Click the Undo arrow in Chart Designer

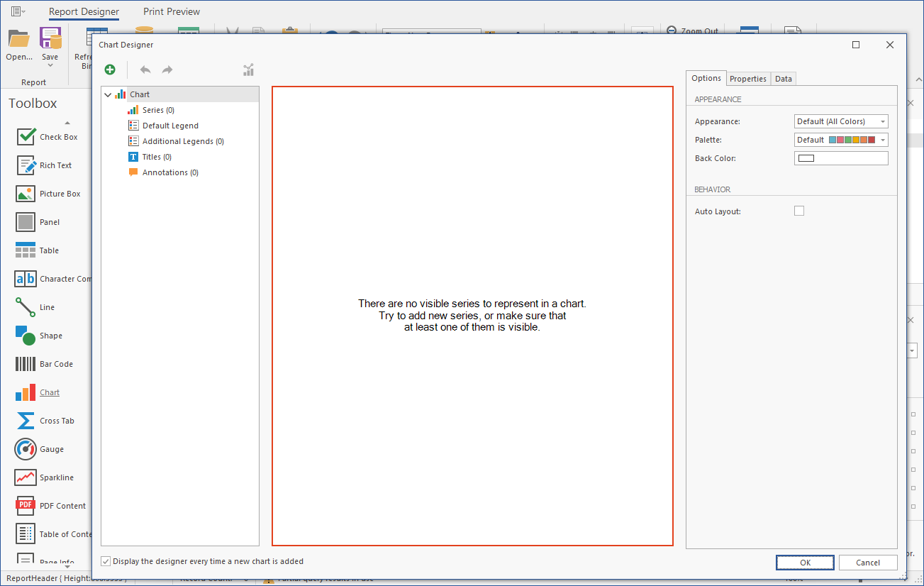coord(145,70)
